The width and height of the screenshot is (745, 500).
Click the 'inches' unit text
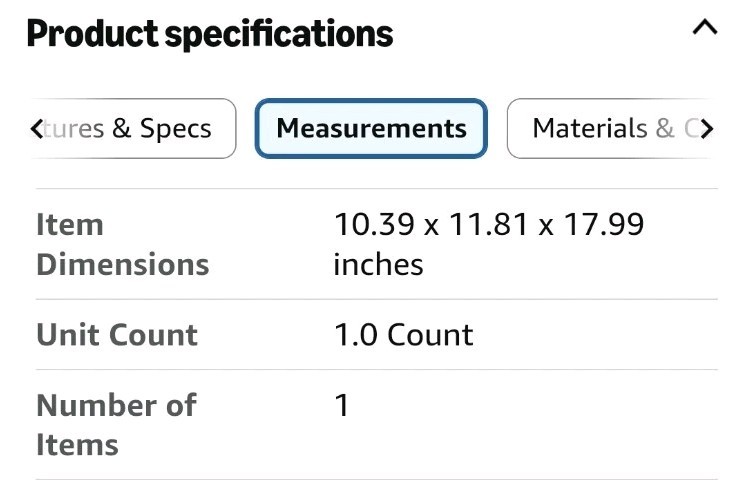click(x=378, y=265)
